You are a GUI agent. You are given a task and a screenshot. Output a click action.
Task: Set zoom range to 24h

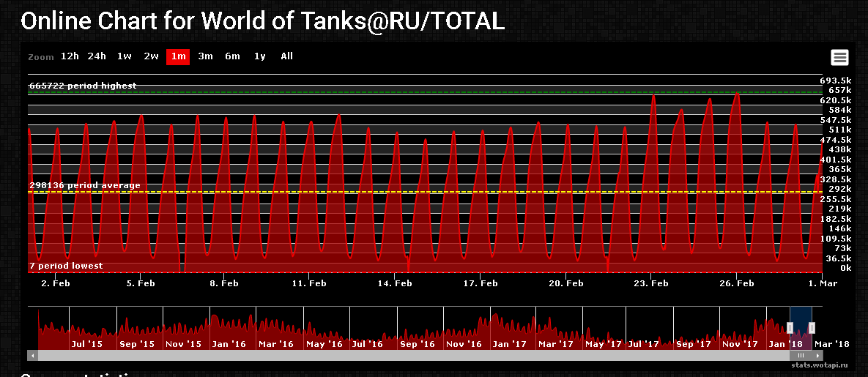tap(97, 56)
